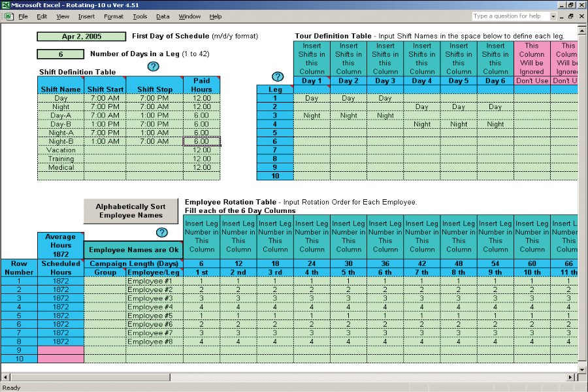Open the Tools menu
The height and width of the screenshot is (392, 588).
[x=139, y=16]
